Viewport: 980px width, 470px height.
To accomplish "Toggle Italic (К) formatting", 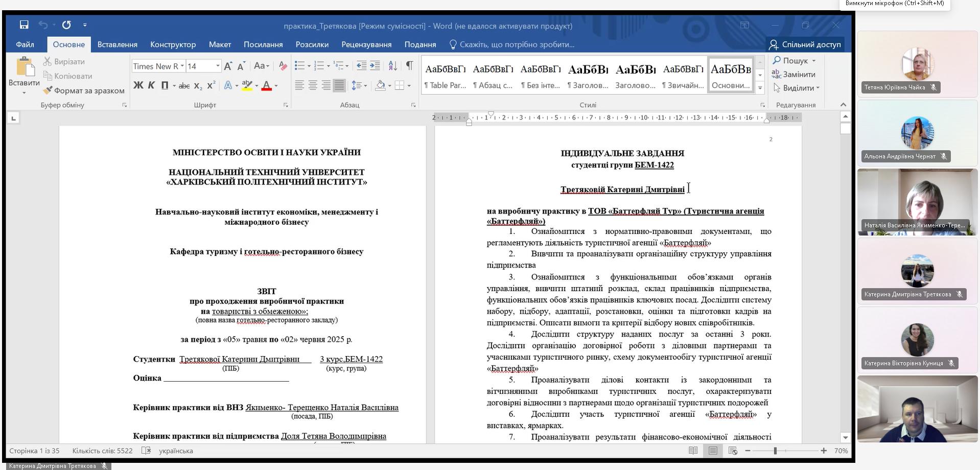I will 151,85.
